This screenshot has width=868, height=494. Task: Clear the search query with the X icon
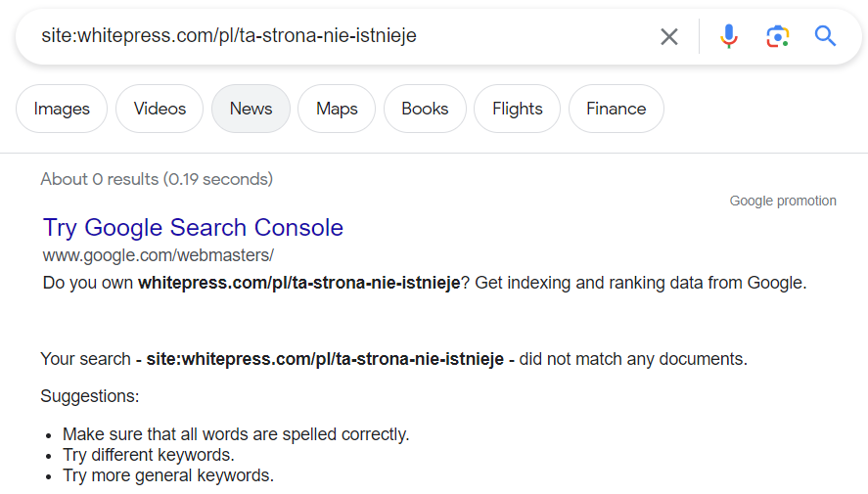(x=669, y=36)
